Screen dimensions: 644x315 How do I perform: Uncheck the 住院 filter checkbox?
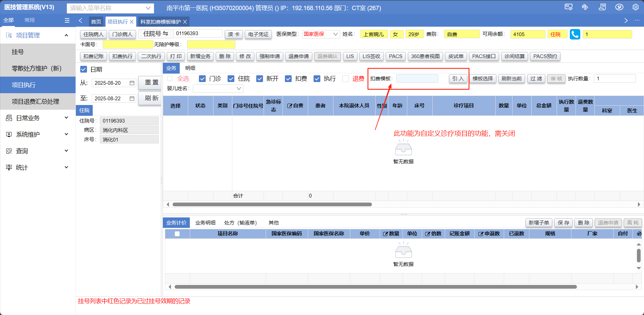click(231, 79)
